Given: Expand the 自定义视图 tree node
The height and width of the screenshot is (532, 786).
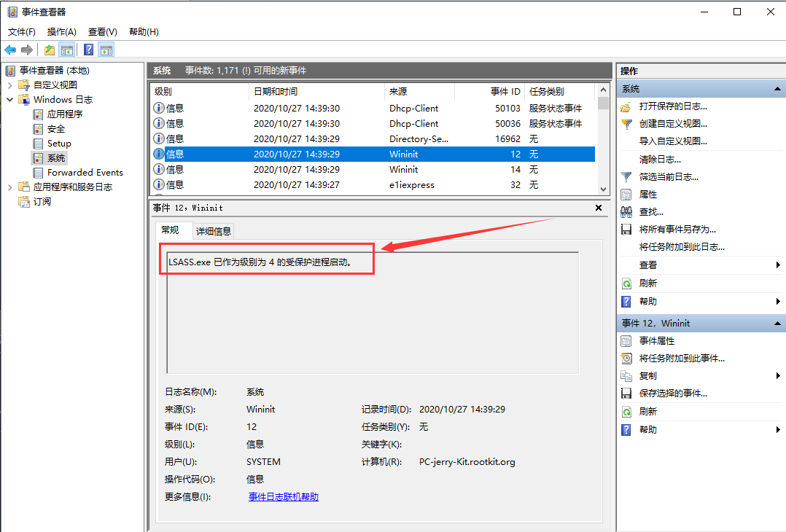Looking at the screenshot, I should pyautogui.click(x=10, y=85).
